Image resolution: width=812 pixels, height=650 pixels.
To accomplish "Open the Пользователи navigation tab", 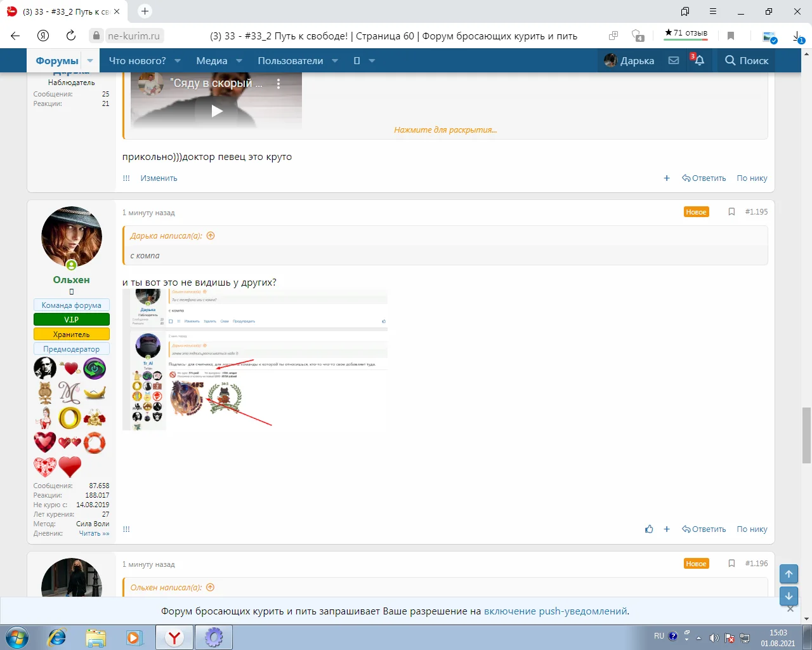I will click(x=291, y=61).
